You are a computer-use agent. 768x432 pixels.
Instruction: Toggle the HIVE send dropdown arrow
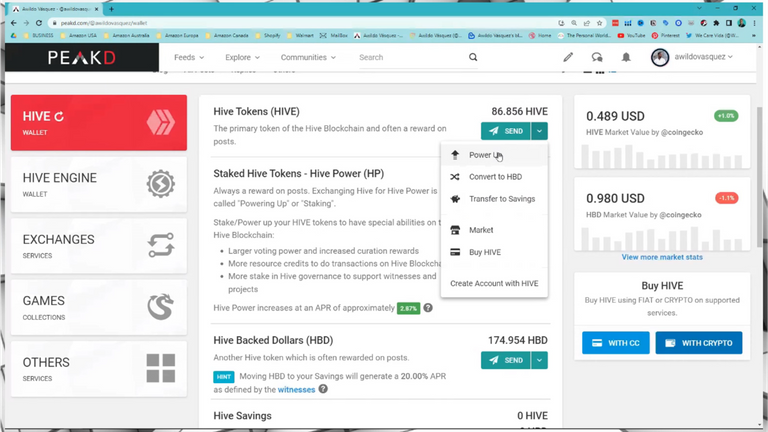(539, 131)
